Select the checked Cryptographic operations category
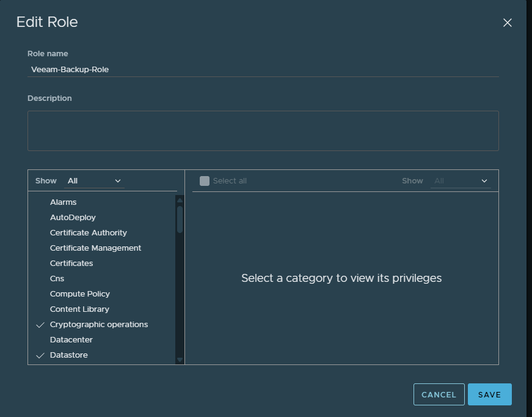 point(99,325)
